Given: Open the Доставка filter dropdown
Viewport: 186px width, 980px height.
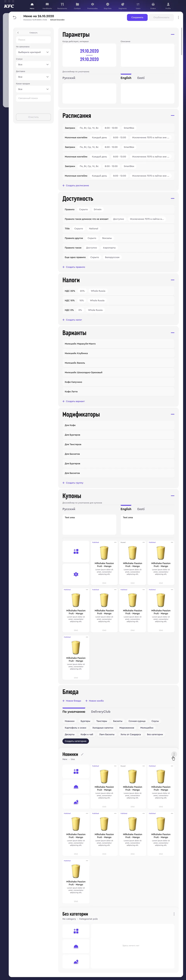Looking at the screenshot, I should tap(34, 77).
